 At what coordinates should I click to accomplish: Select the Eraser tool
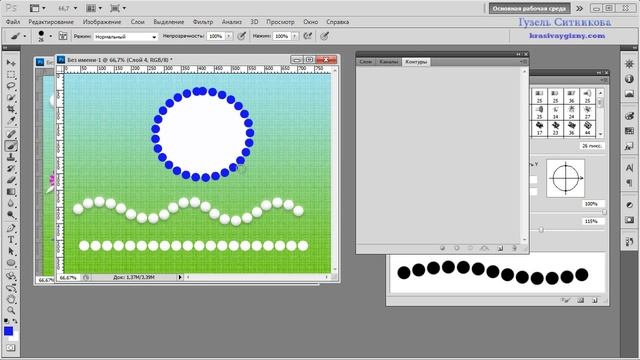coord(11,180)
